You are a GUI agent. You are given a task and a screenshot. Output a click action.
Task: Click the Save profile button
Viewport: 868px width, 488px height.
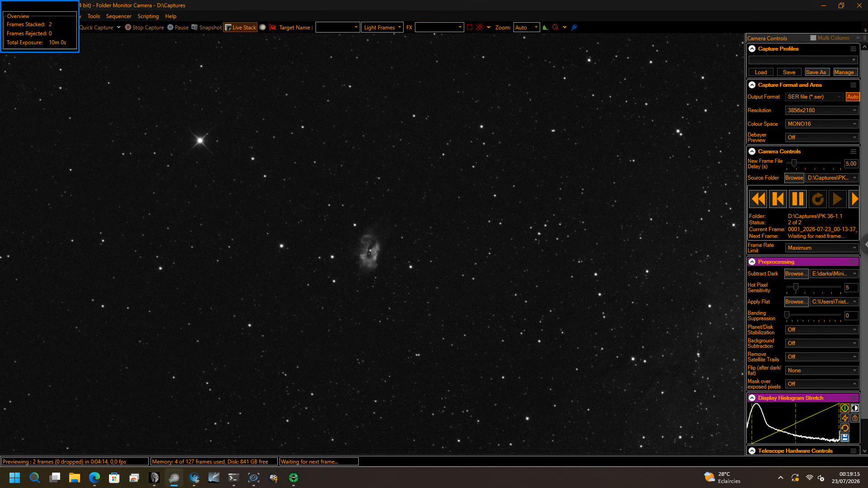[789, 72]
